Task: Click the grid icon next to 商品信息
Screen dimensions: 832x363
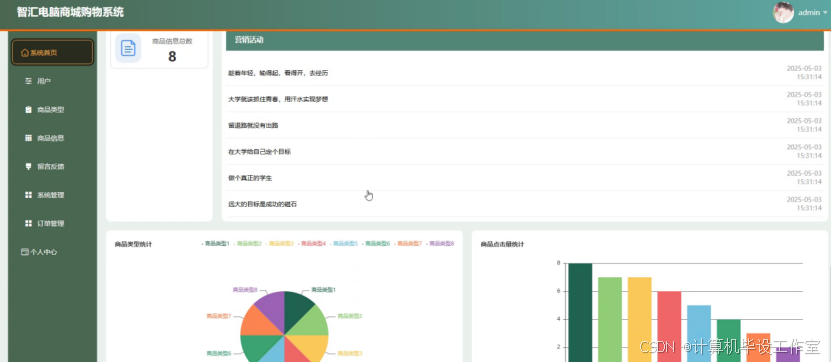Action: pos(29,138)
